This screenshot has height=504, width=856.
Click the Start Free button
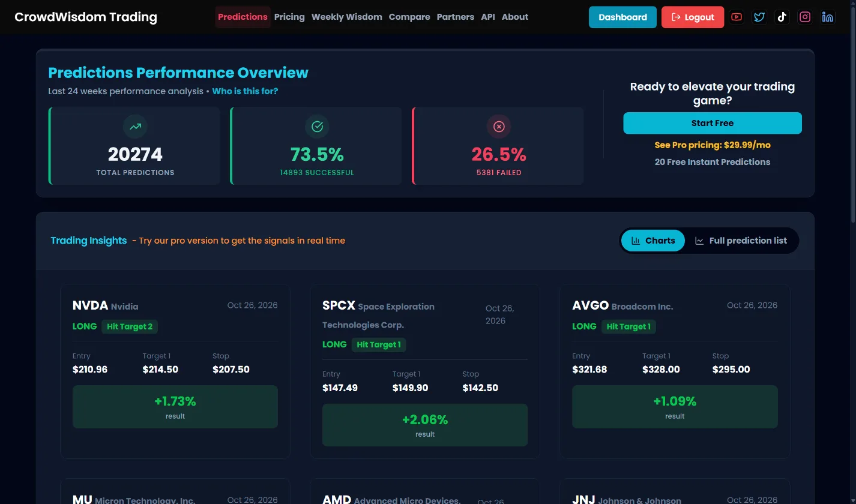(713, 123)
